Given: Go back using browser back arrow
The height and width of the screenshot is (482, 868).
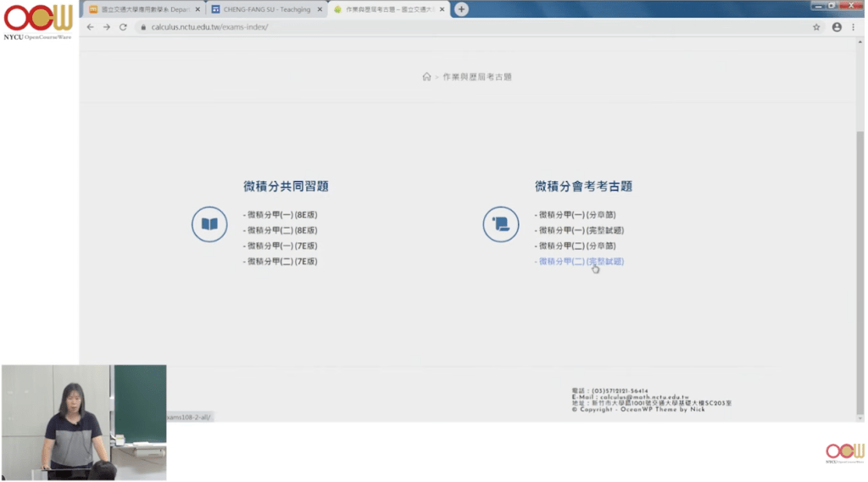Looking at the screenshot, I should (x=91, y=27).
